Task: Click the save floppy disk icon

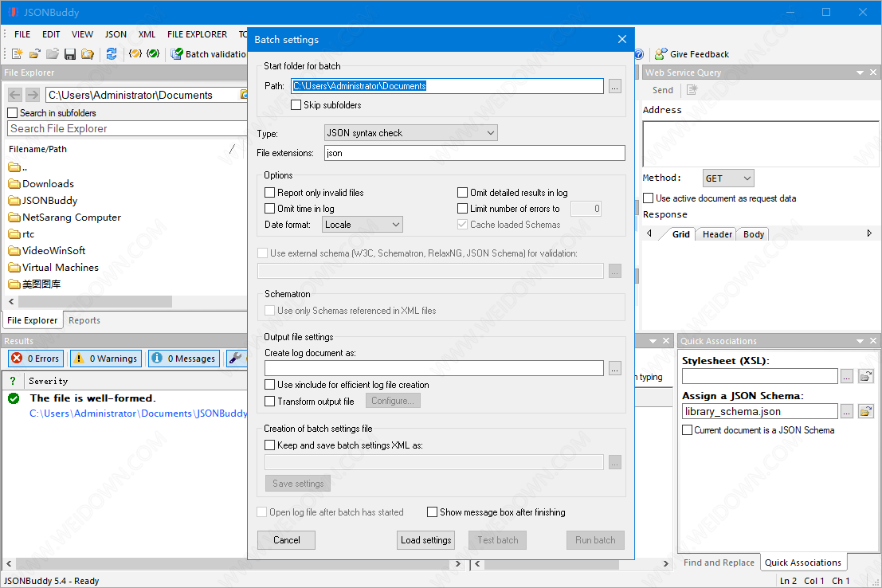Action: click(69, 54)
